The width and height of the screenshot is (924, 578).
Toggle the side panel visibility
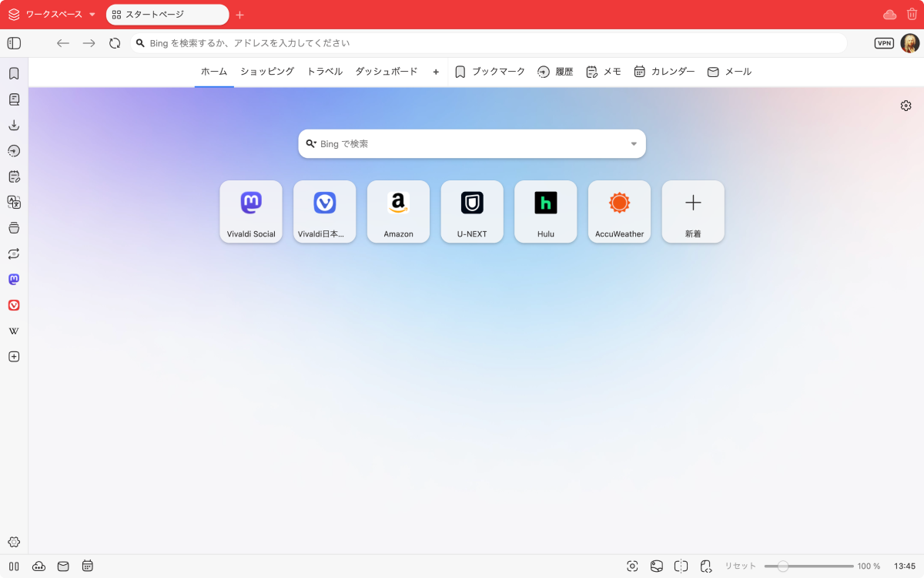tap(14, 43)
